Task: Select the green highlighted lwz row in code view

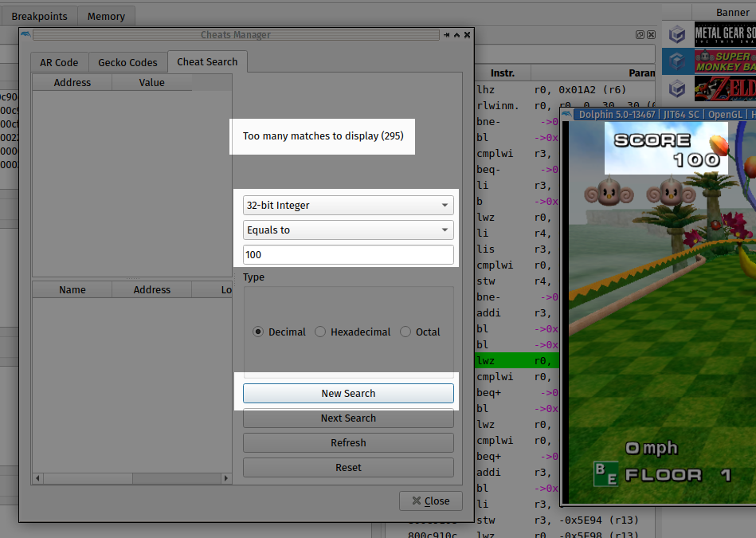Action: pos(517,360)
